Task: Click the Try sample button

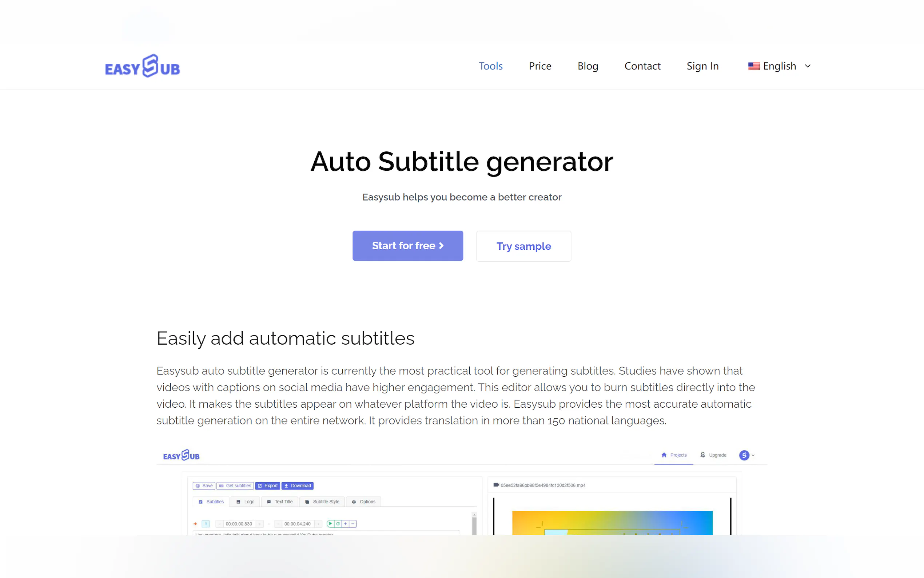Action: tap(523, 246)
